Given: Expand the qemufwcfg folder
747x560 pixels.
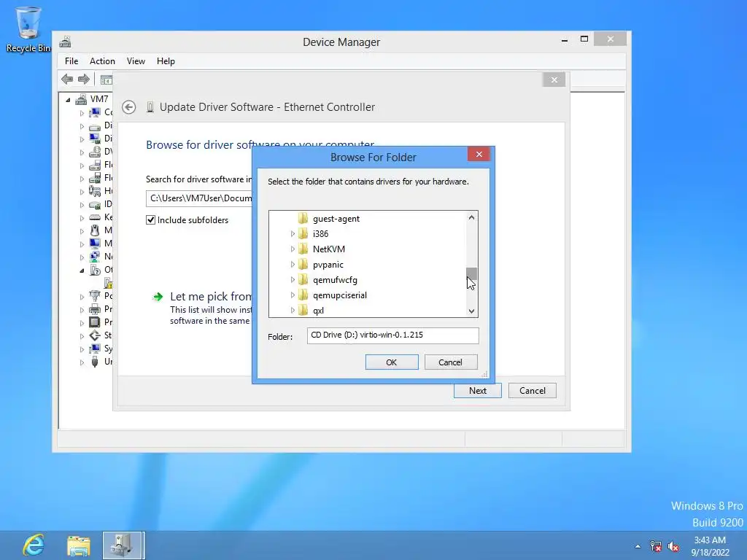Looking at the screenshot, I should (293, 279).
